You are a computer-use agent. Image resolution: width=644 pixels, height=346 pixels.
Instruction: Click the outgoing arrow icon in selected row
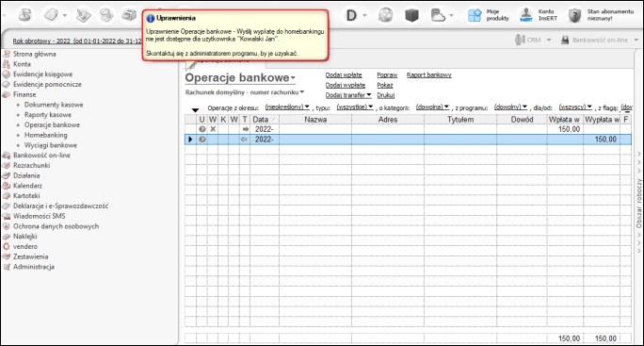pyautogui.click(x=245, y=140)
